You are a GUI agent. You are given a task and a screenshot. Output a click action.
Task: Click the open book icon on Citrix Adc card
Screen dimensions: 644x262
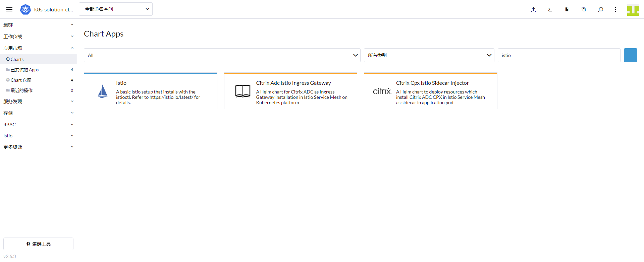click(x=243, y=91)
